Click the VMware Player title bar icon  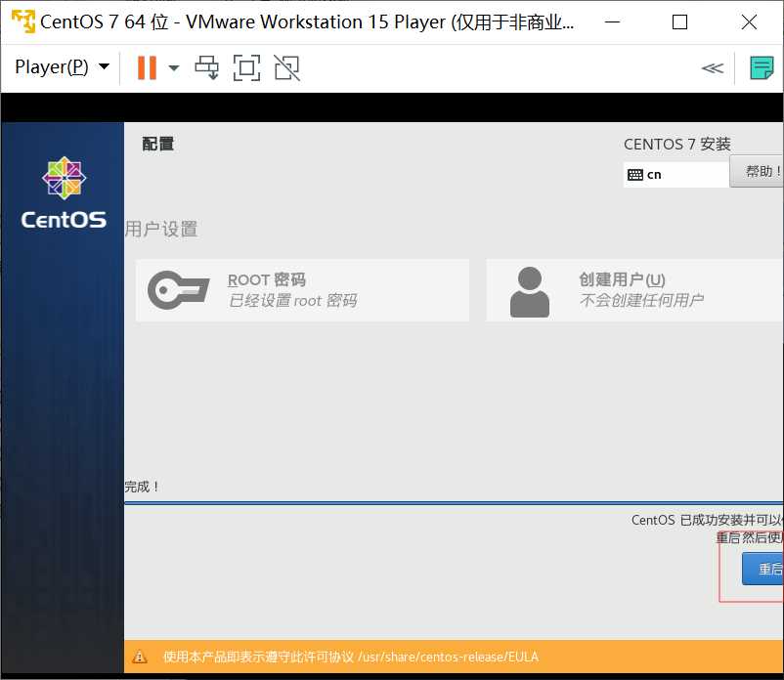23,21
